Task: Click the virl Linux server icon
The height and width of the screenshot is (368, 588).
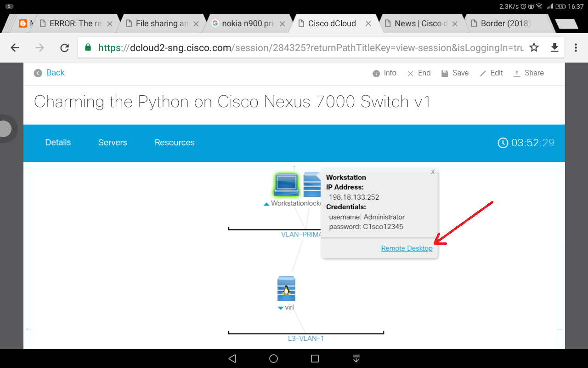Action: click(x=286, y=288)
